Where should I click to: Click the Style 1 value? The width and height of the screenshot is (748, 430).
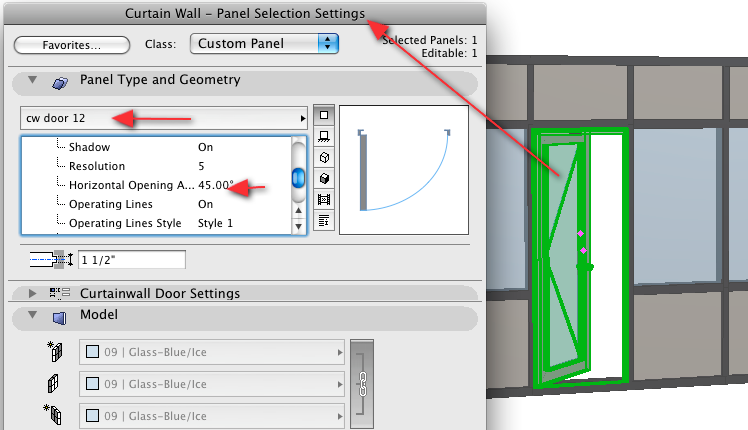click(215, 223)
